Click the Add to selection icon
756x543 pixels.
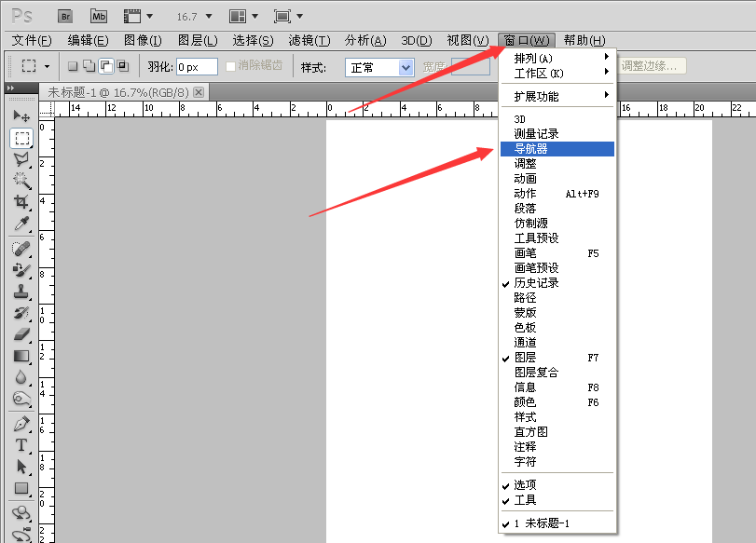click(89, 66)
